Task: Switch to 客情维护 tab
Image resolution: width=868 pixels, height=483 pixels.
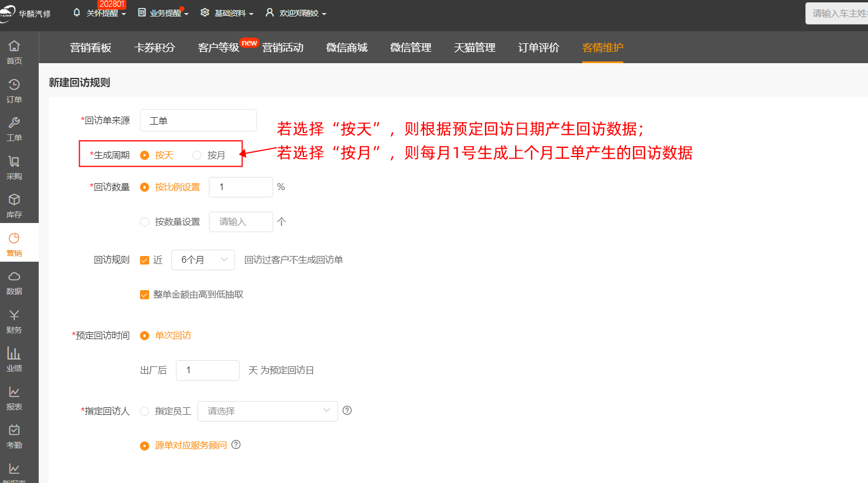Action: coord(603,47)
